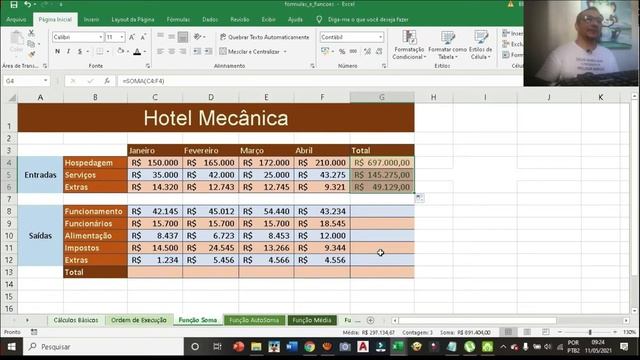
Task: Toggle Bold (N) formatting
Action: 58,51
